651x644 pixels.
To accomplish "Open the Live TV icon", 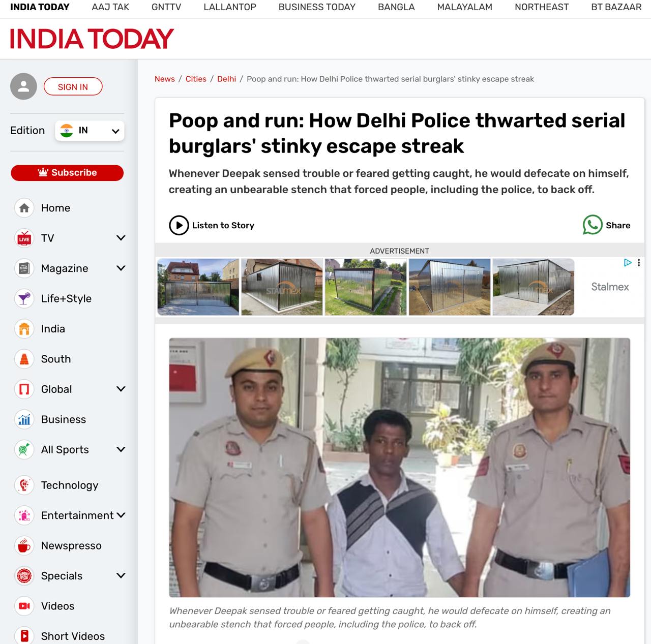I will tap(24, 238).
